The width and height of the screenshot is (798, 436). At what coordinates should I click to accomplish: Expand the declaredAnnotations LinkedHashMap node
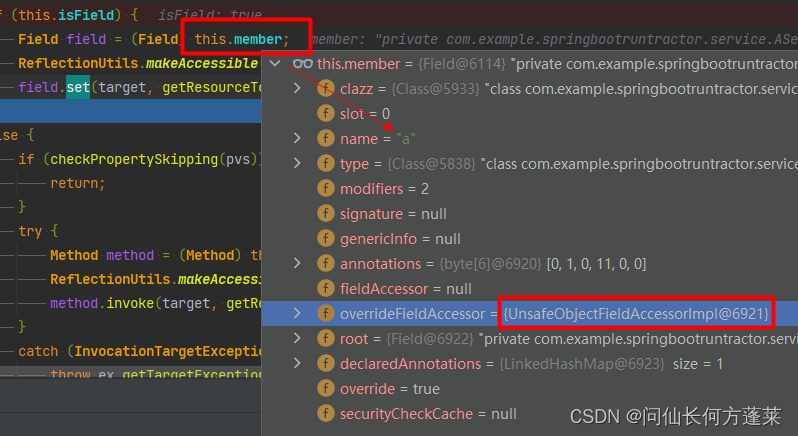coord(298,363)
